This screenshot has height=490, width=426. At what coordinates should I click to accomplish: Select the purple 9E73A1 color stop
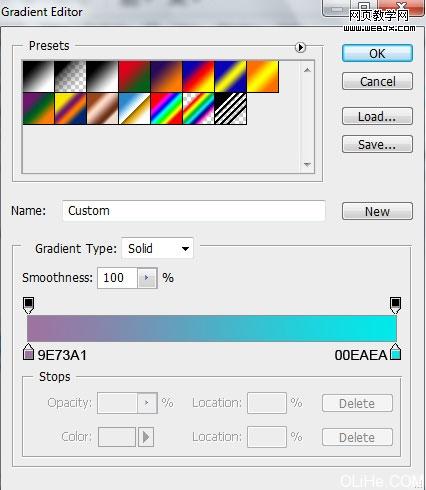28,352
